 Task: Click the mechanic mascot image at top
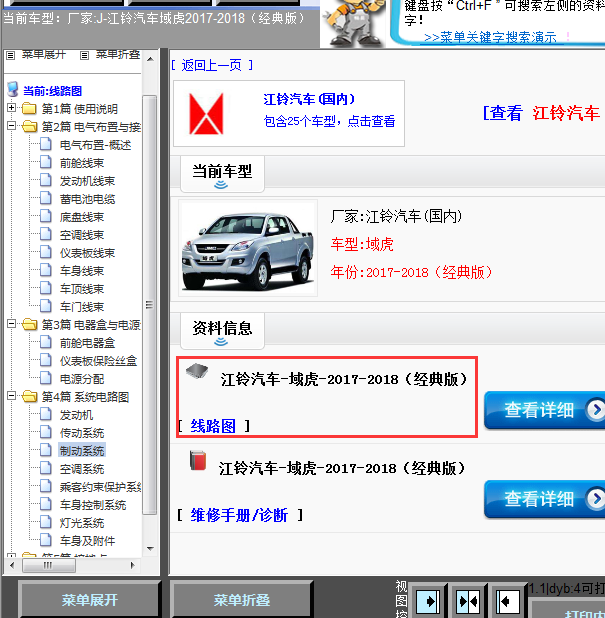coord(353,23)
